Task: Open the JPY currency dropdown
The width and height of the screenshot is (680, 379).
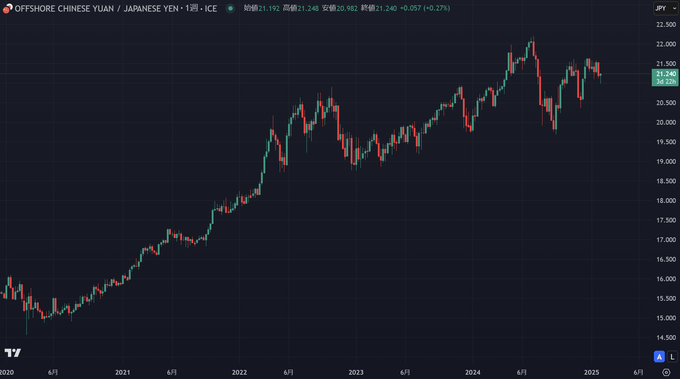Action: pyautogui.click(x=666, y=8)
